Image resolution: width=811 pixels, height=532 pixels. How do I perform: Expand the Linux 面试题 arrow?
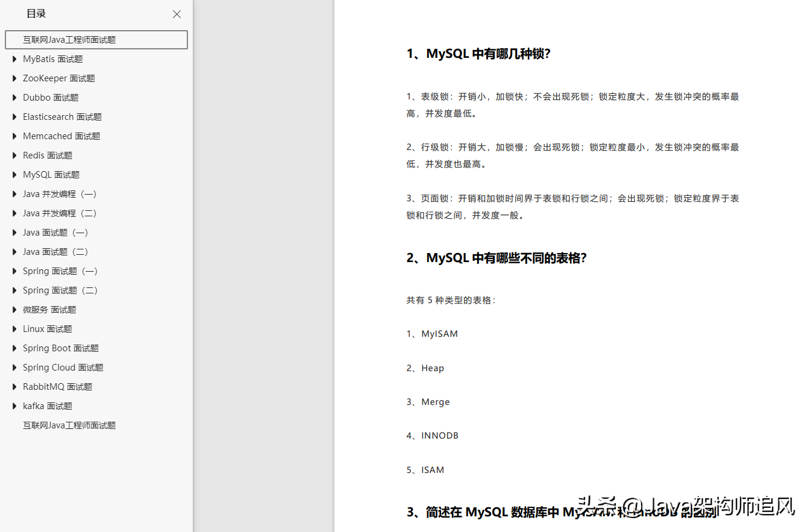tap(14, 329)
